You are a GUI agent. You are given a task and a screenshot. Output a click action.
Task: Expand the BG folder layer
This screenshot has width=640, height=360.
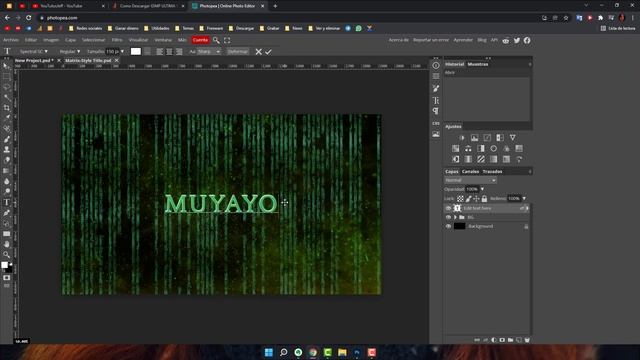[x=455, y=217]
